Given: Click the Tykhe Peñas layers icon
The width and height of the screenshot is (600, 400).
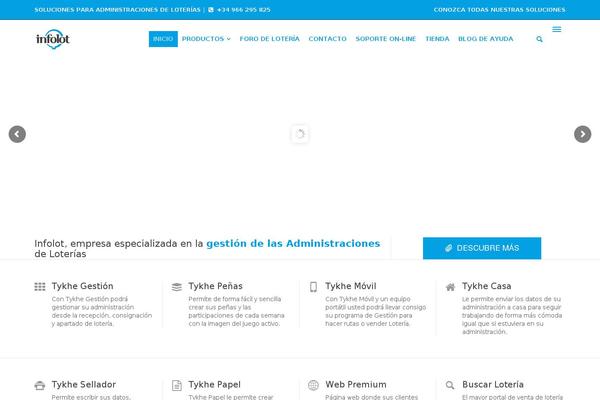Looking at the screenshot, I should (x=177, y=287).
